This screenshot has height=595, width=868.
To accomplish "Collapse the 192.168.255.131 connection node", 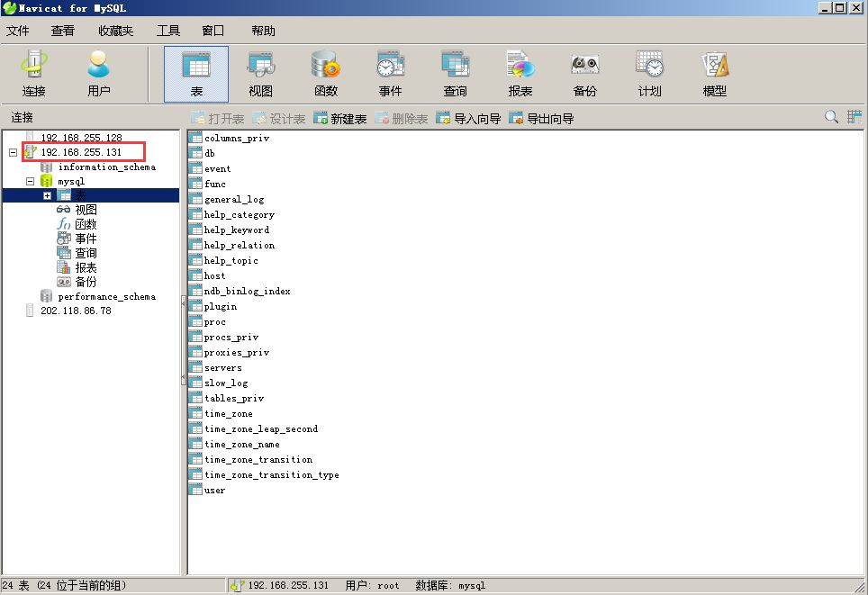I will [x=13, y=152].
